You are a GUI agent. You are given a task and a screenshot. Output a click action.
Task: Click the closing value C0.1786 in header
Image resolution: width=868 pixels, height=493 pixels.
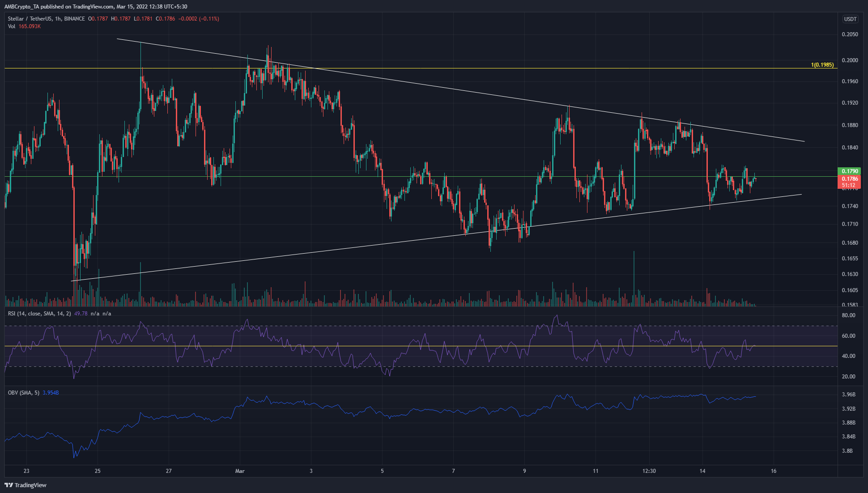(x=166, y=19)
